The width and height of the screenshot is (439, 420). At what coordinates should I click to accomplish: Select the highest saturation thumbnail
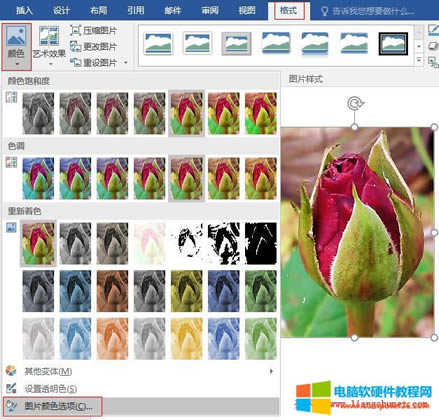point(261,113)
